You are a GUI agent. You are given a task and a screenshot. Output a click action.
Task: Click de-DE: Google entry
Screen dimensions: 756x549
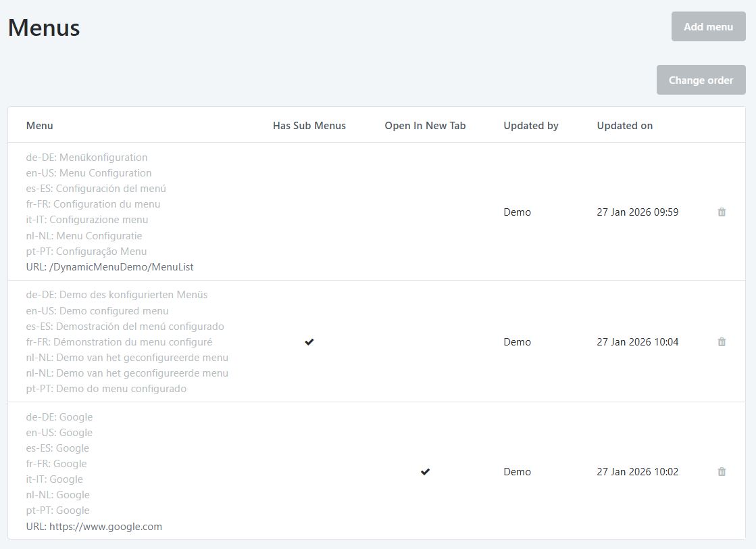59,416
